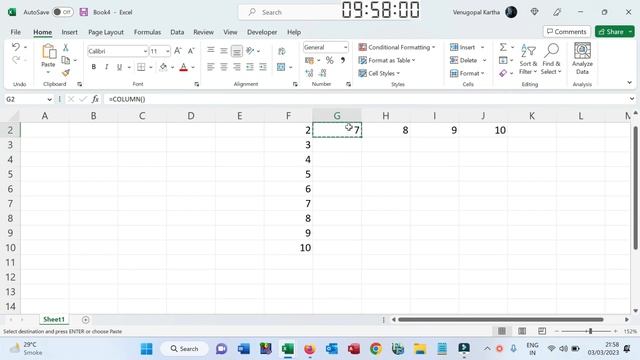Switch to the Page Layout tab

point(106,32)
